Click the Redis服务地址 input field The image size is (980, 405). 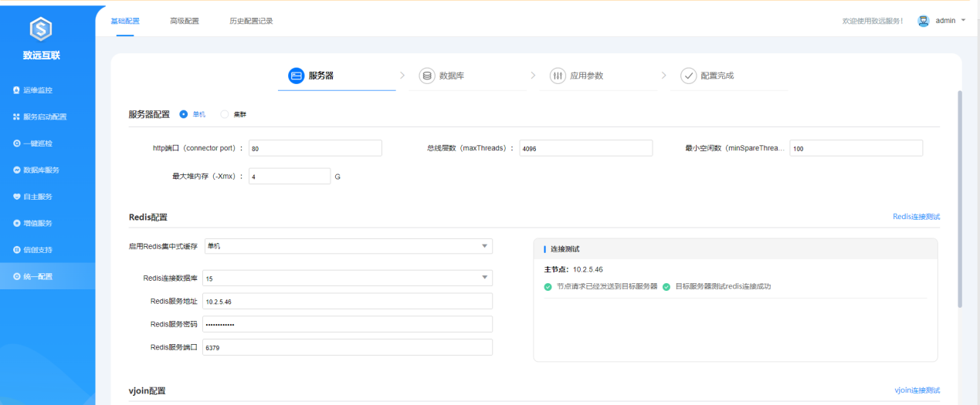(x=347, y=301)
